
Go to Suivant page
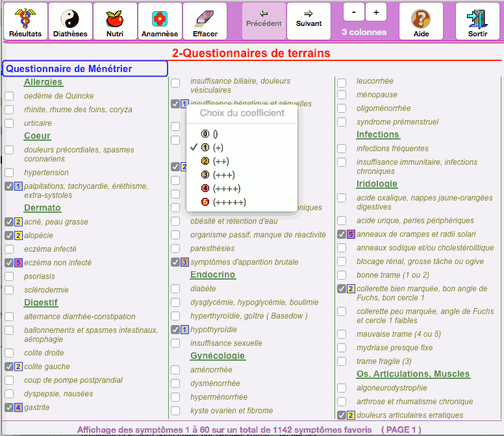click(x=309, y=21)
